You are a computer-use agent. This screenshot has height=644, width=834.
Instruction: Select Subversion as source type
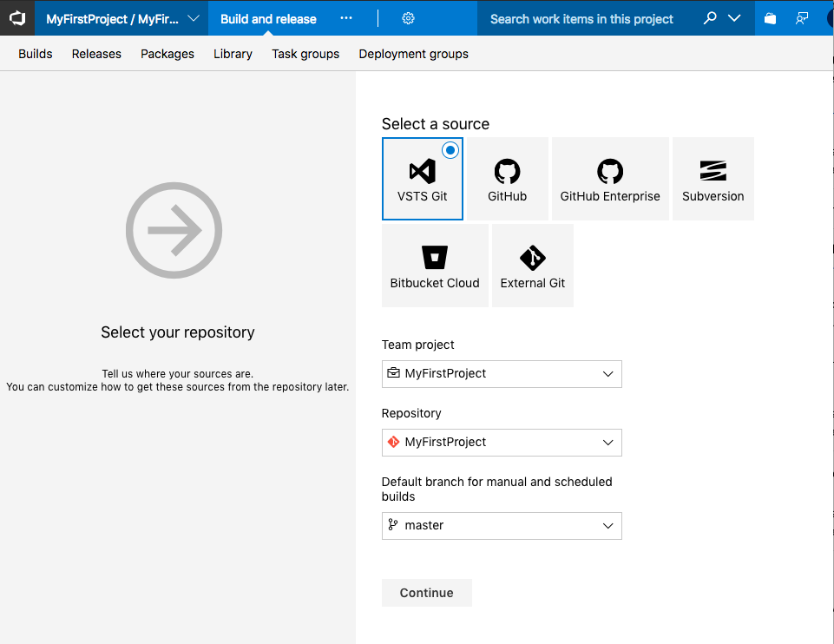(713, 179)
